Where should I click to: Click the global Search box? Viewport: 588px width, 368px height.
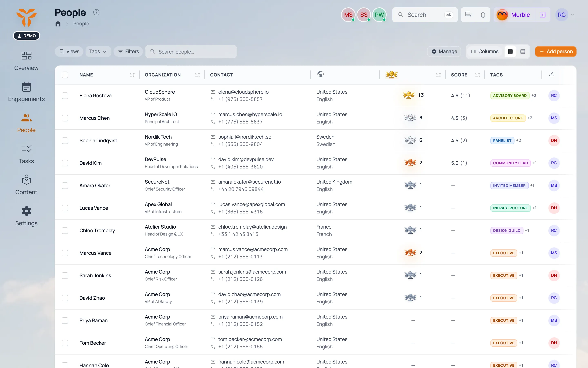click(425, 15)
